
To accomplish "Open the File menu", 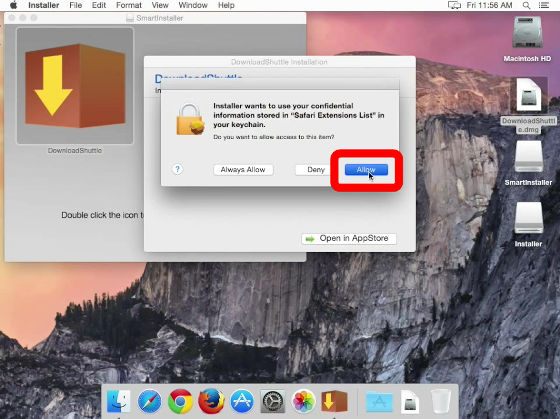I will 75,5.
